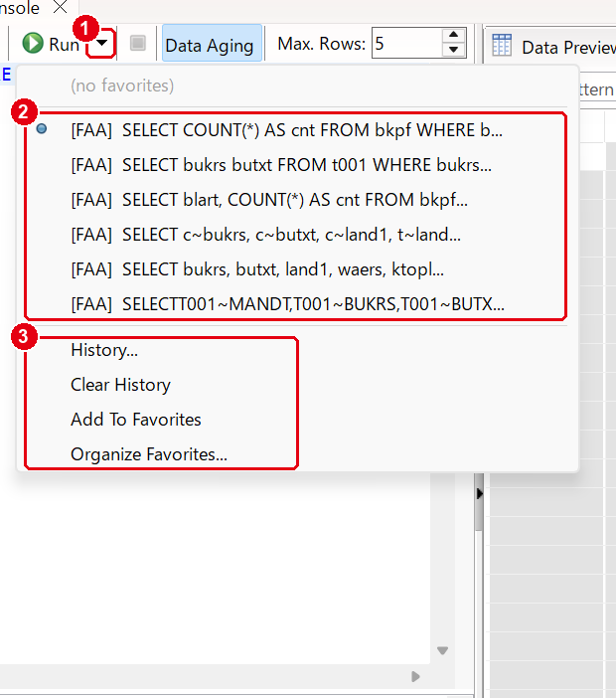Click Clear History menu entry
This screenshot has width=616, height=698.
tap(120, 385)
